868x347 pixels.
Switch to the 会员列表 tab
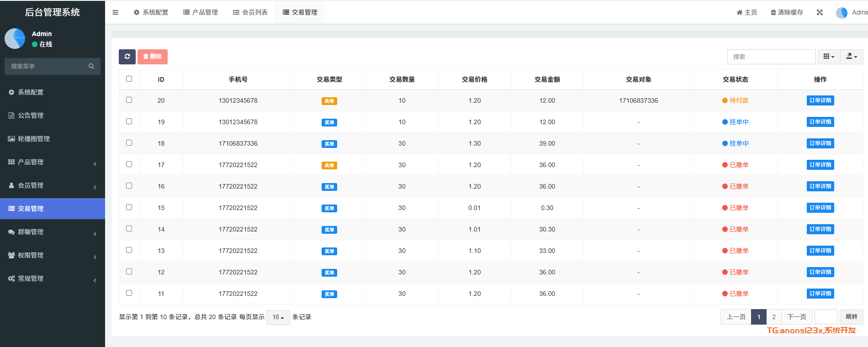[250, 12]
